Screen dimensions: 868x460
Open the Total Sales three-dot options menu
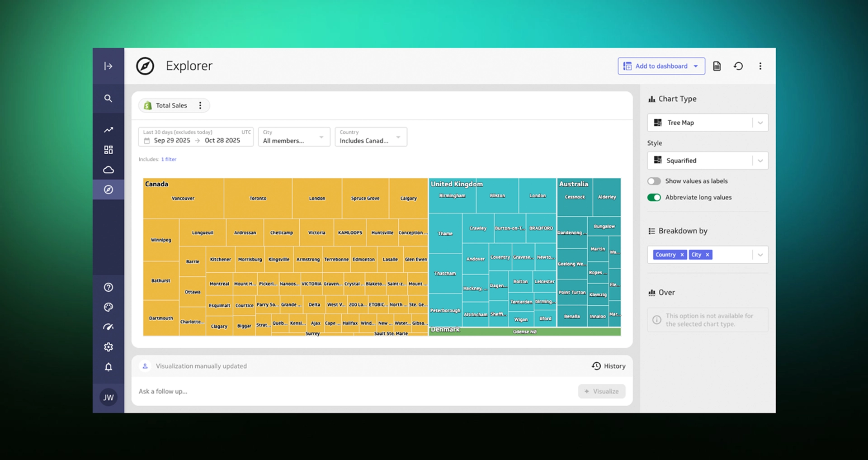pyautogui.click(x=200, y=105)
